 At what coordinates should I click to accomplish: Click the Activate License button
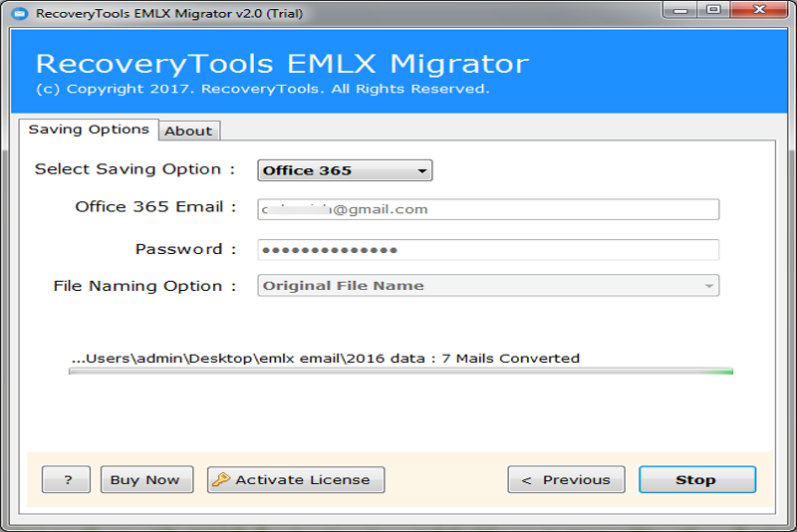pyautogui.click(x=296, y=479)
